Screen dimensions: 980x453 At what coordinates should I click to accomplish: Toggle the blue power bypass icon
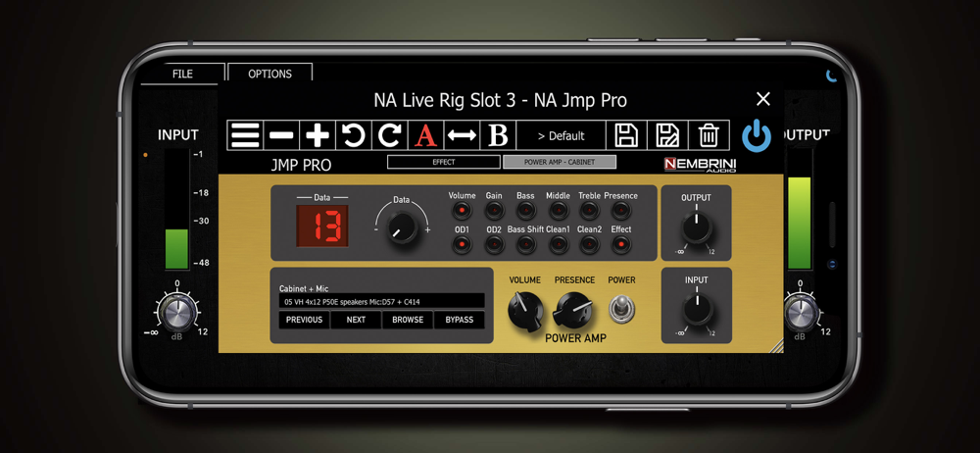click(757, 135)
